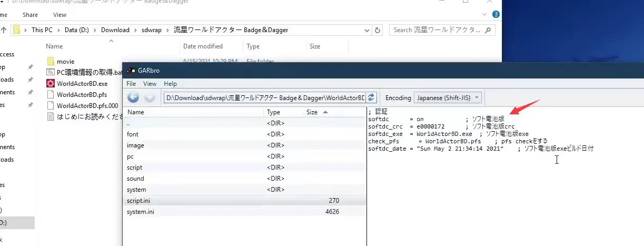Go forward in GARbro history
The image size is (644, 246).
coord(150,97)
